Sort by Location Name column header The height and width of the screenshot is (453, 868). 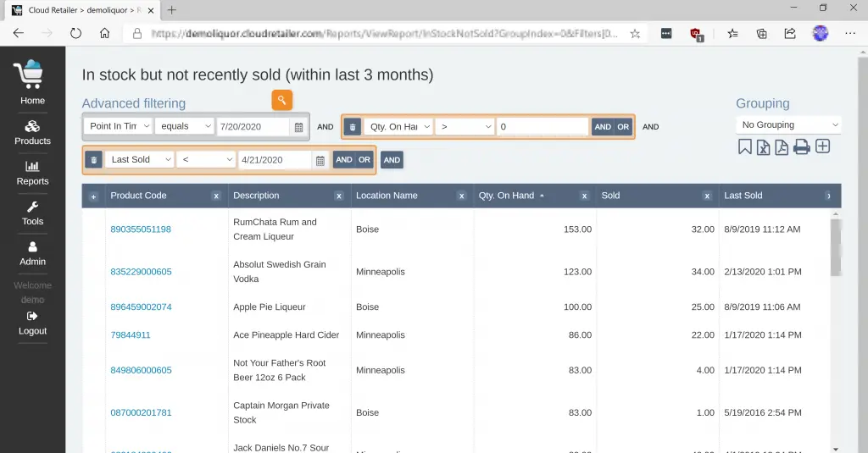tap(387, 196)
